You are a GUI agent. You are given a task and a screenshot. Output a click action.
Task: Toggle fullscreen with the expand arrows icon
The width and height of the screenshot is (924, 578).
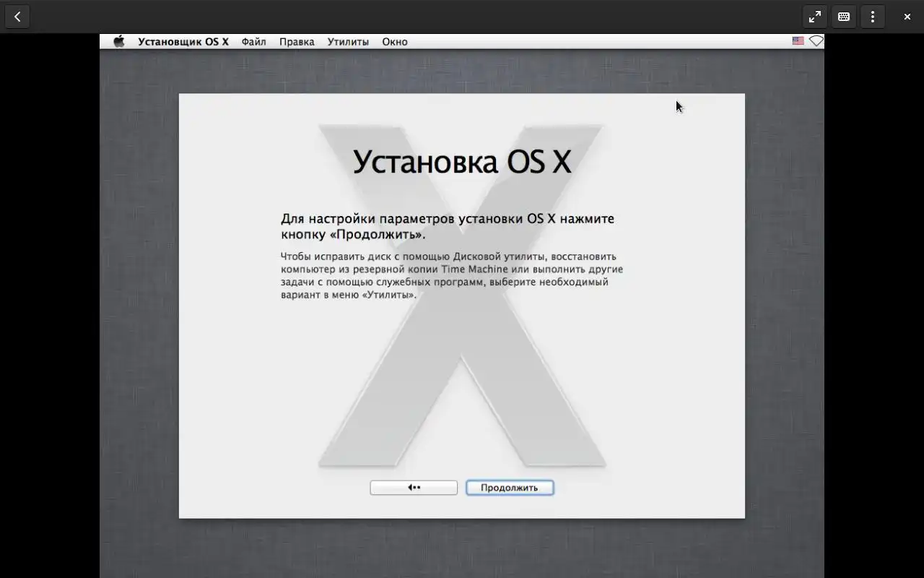tap(815, 17)
